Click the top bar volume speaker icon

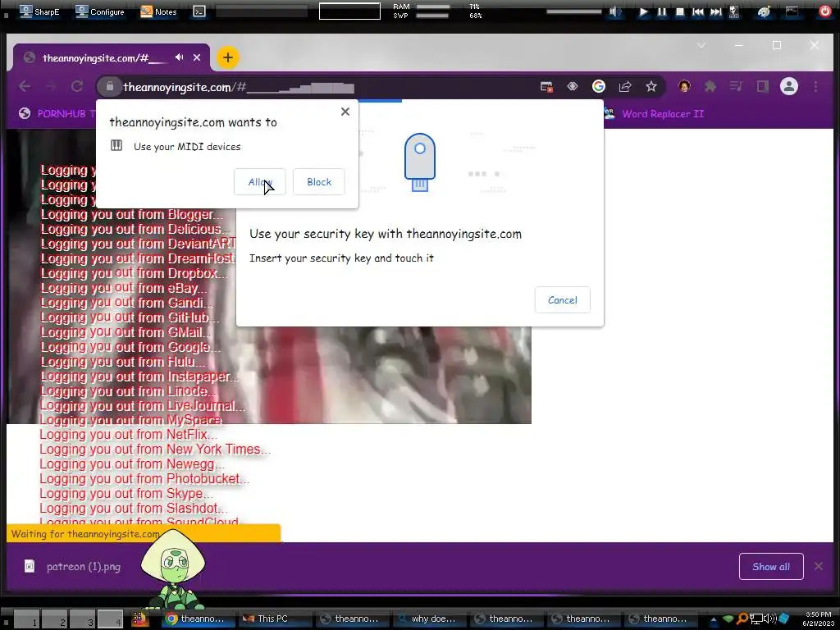click(615, 11)
